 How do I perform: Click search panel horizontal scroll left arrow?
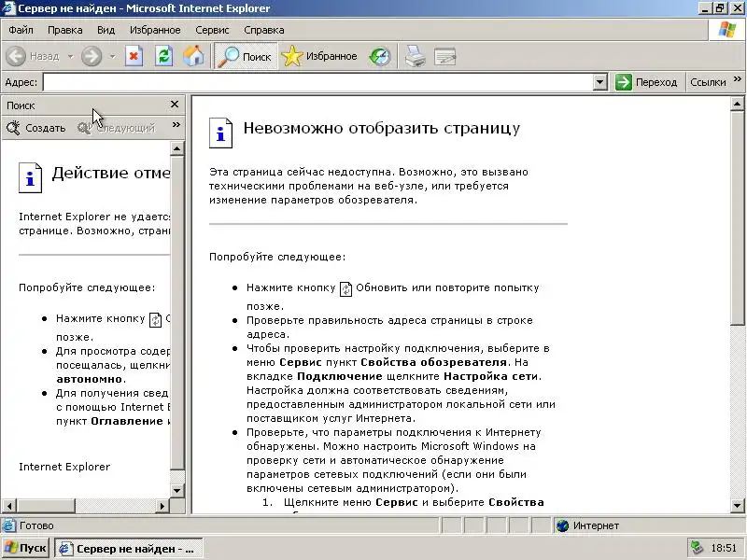tap(9, 506)
